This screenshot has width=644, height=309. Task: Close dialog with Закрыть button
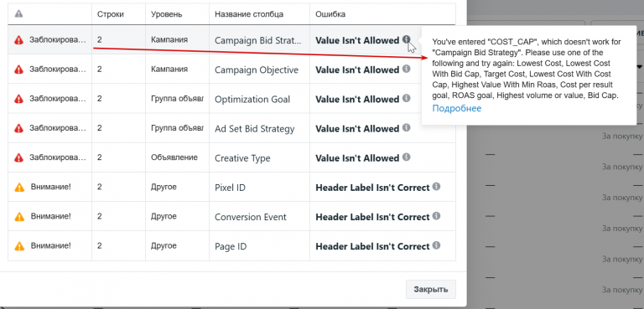[x=431, y=289]
